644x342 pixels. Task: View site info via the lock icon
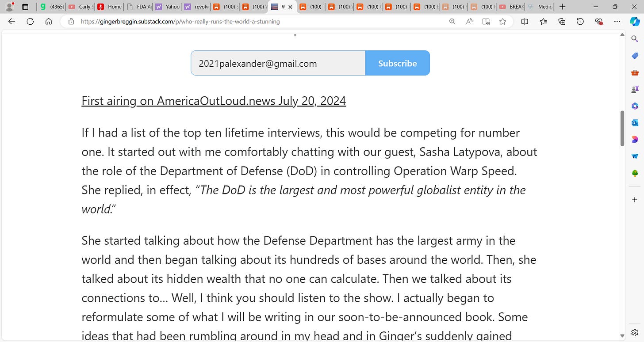(x=71, y=21)
